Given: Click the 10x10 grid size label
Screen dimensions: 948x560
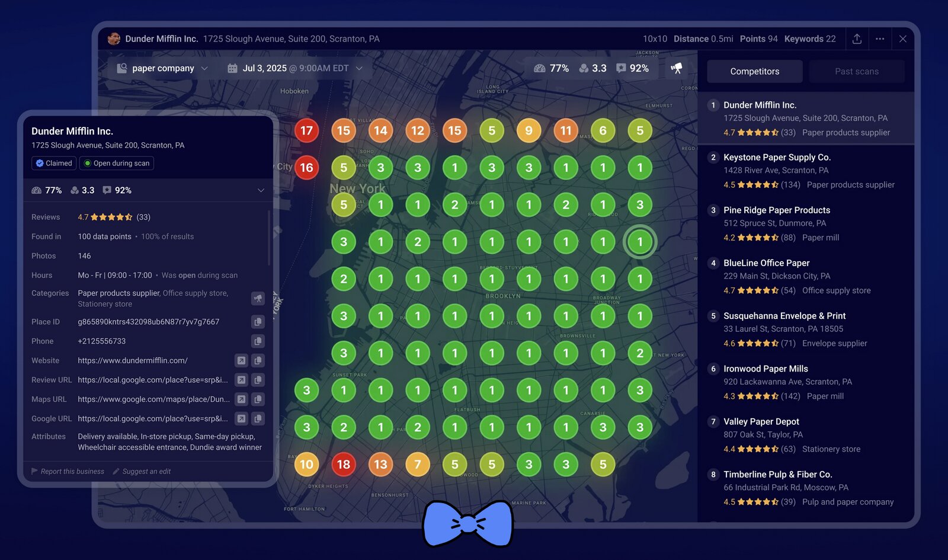Looking at the screenshot, I should 655,39.
